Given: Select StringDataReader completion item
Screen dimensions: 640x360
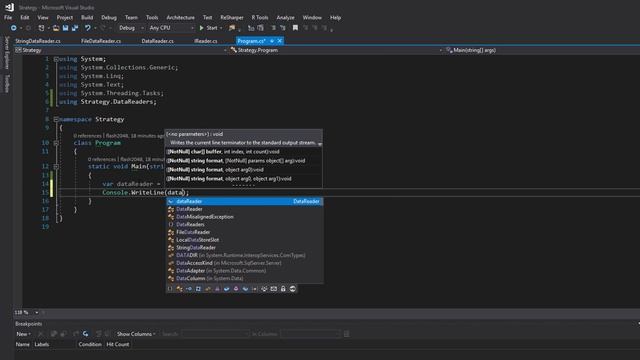Looking at the screenshot, I should 244,248.
